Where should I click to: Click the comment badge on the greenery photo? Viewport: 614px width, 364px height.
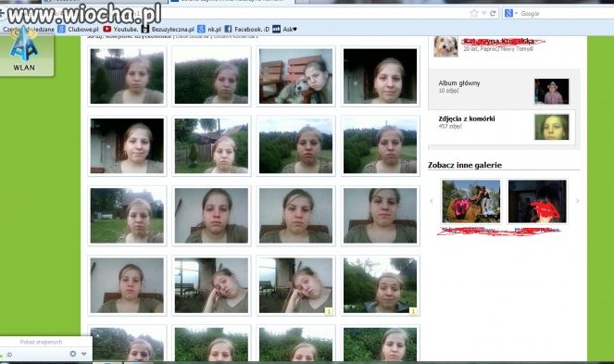pos(413,311)
